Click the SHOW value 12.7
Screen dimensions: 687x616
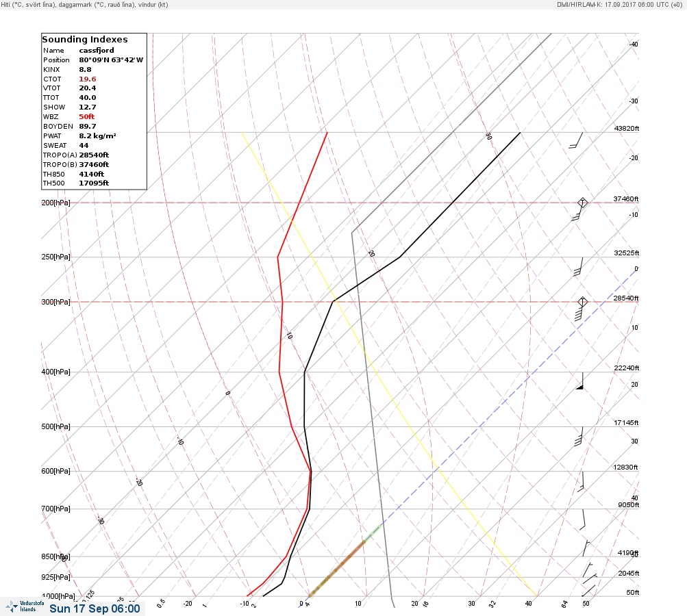(87, 107)
